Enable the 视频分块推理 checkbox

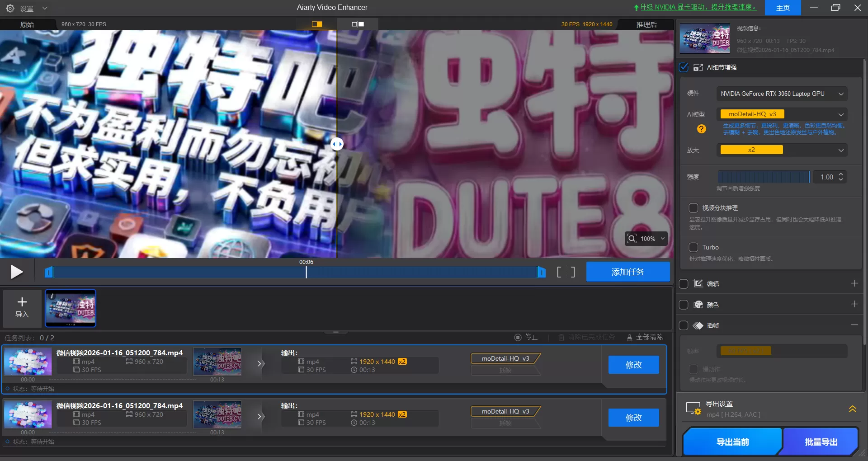click(693, 208)
